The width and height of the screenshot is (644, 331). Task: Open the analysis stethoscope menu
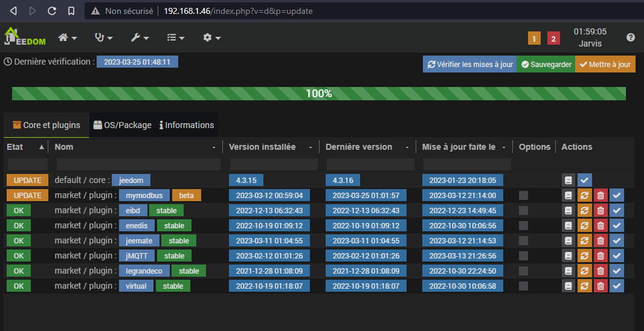click(103, 38)
